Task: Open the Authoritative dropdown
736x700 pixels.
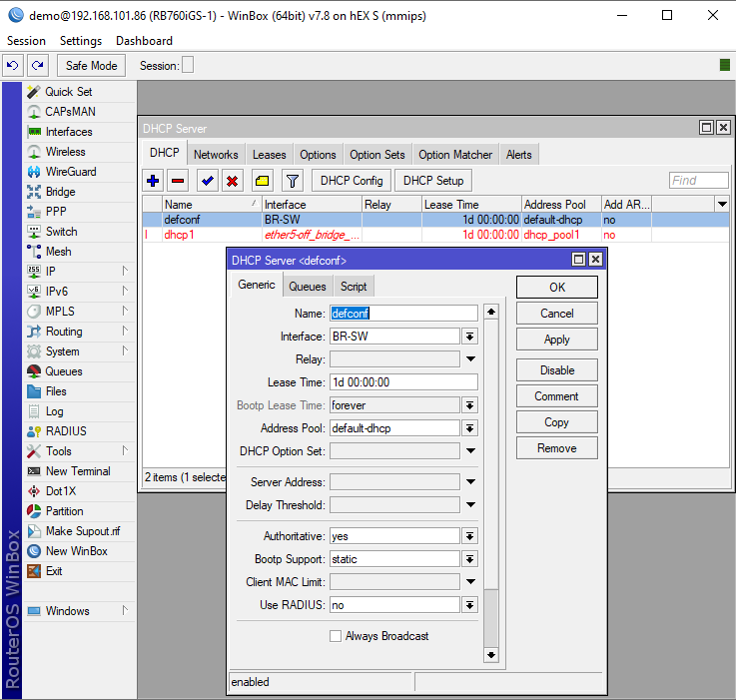Action: point(469,536)
